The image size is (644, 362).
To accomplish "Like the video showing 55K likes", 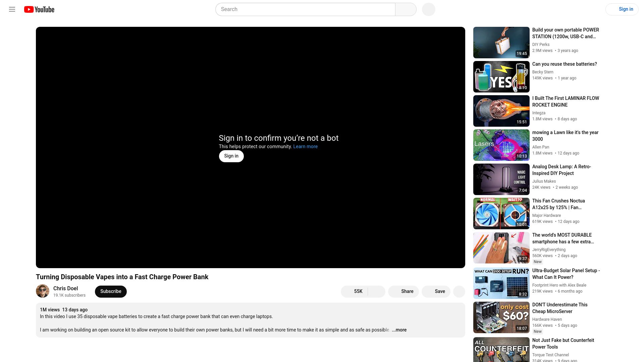I will [354, 291].
